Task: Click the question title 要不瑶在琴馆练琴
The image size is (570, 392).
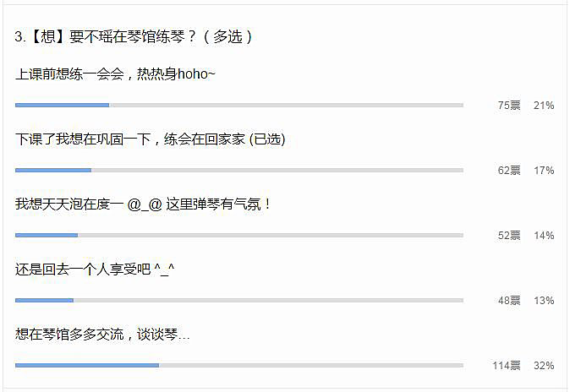Action: click(133, 36)
